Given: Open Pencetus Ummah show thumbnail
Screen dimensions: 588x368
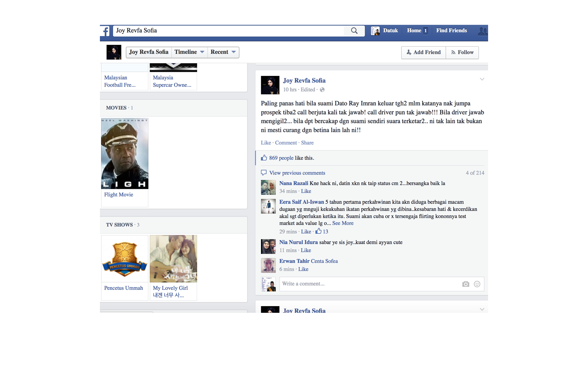Looking at the screenshot, I should point(125,259).
